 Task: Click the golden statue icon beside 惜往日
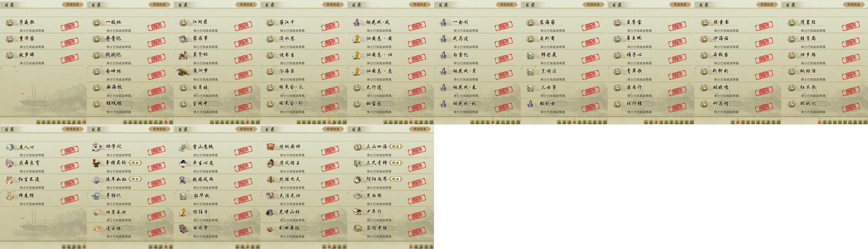coord(184,212)
